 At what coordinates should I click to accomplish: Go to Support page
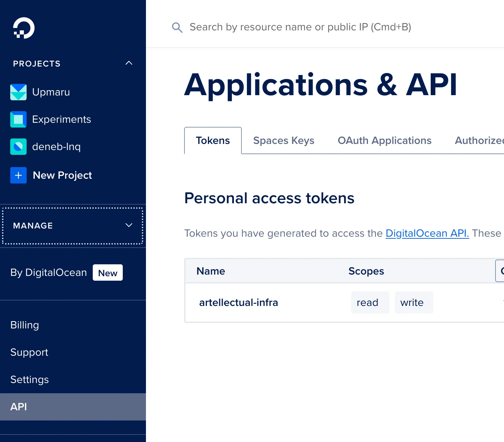pos(29,352)
